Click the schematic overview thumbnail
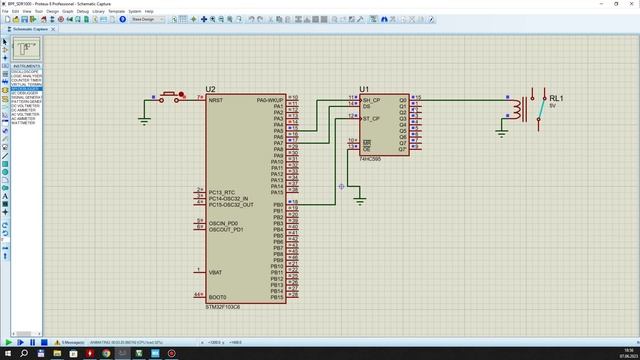The height and width of the screenshot is (360, 640). 27,49
